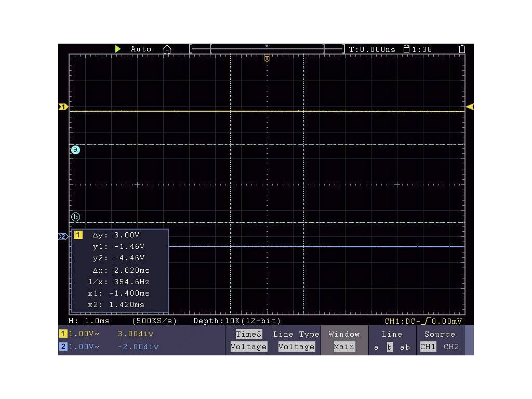Select line b option
Screen dimensions: 532x399
pos(390,347)
